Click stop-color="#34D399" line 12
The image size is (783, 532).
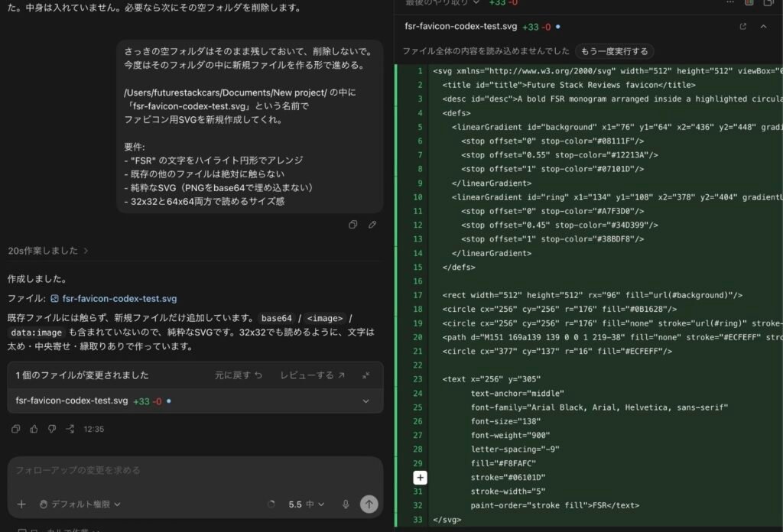[x=559, y=225]
